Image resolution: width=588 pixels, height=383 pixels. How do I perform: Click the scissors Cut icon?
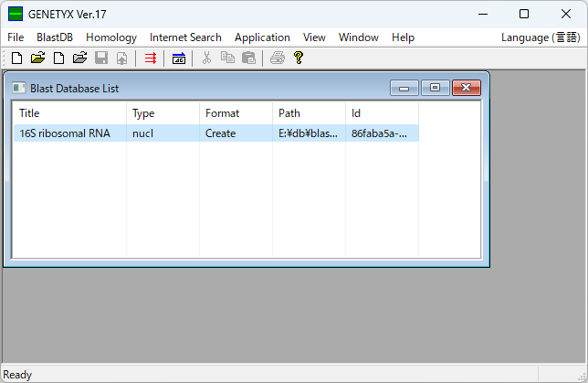pyautogui.click(x=207, y=58)
